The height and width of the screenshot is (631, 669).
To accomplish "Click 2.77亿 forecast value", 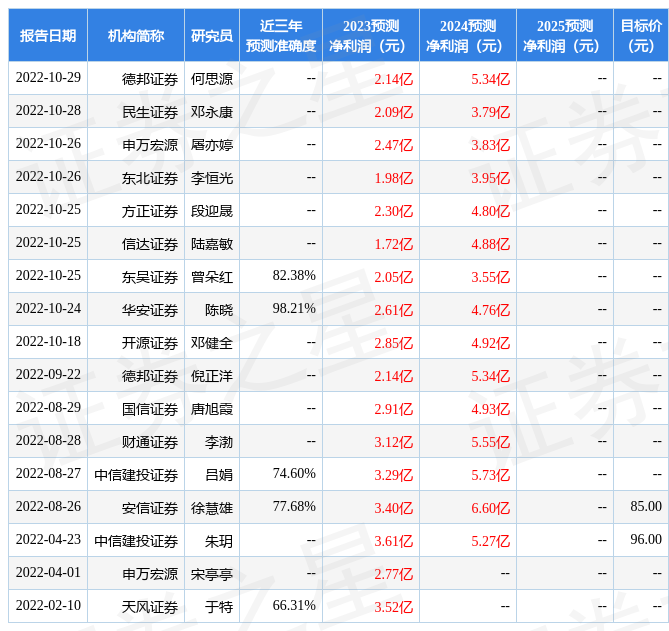I will tap(393, 574).
